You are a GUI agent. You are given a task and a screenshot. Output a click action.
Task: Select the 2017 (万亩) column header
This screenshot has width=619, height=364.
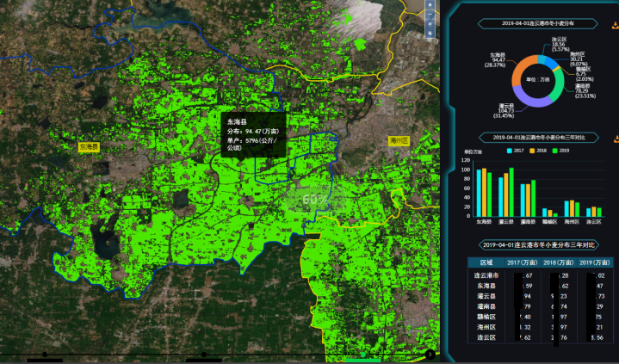point(523,262)
